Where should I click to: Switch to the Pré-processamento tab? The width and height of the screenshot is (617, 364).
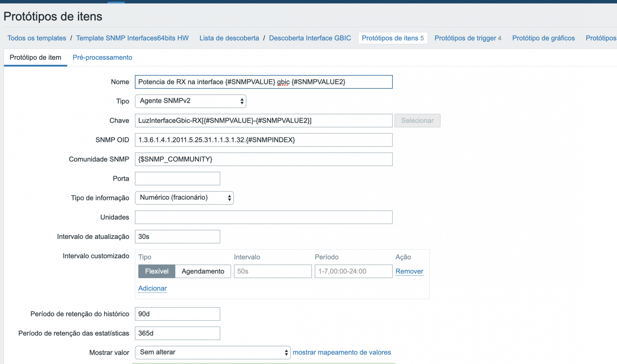[x=102, y=57]
